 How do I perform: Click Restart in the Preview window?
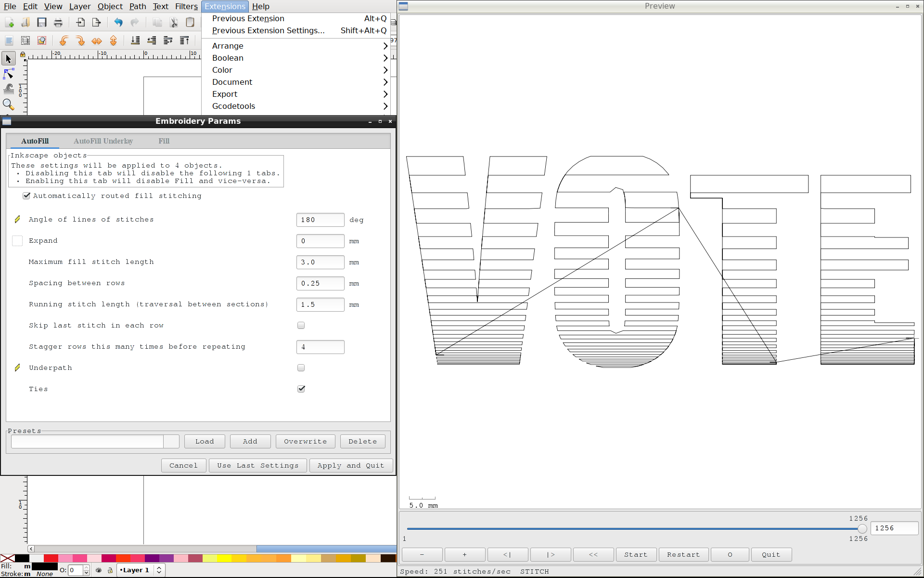click(x=683, y=555)
